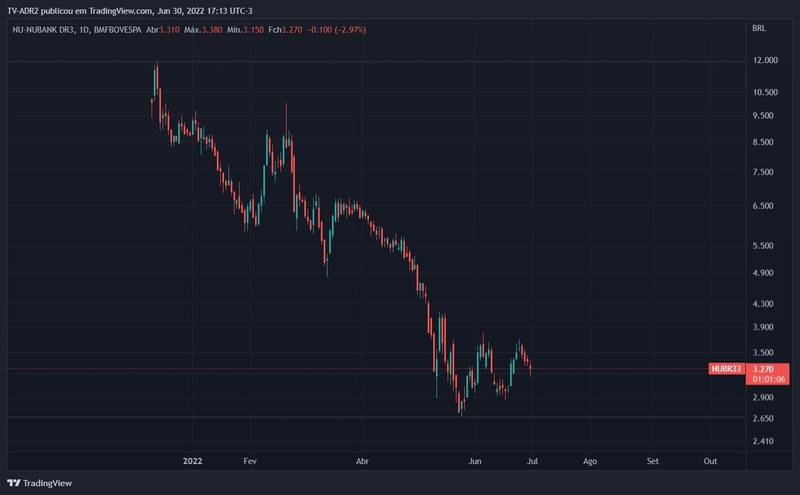Click the Abr 3.310 open value
The width and height of the screenshot is (800, 495).
point(163,30)
